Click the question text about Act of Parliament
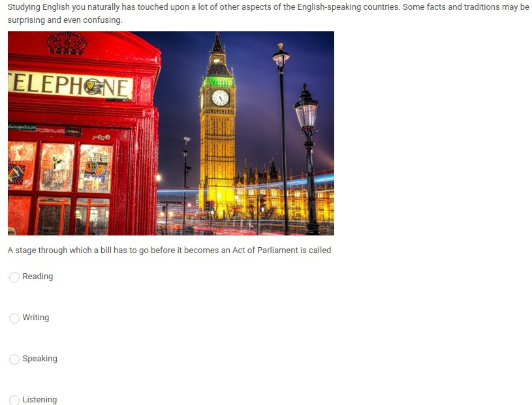Viewport: 532px width, 405px height. click(169, 250)
